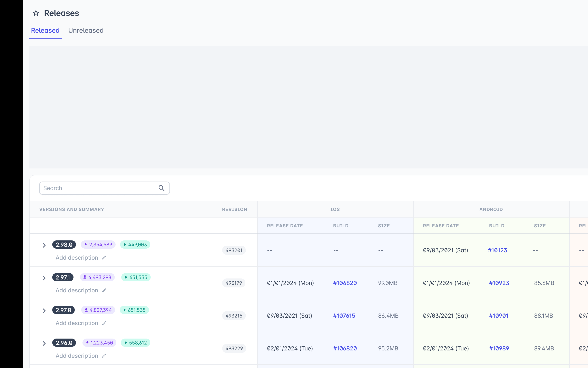Edit description pencil for version 2.96.0
The image size is (588, 368).
click(x=104, y=356)
